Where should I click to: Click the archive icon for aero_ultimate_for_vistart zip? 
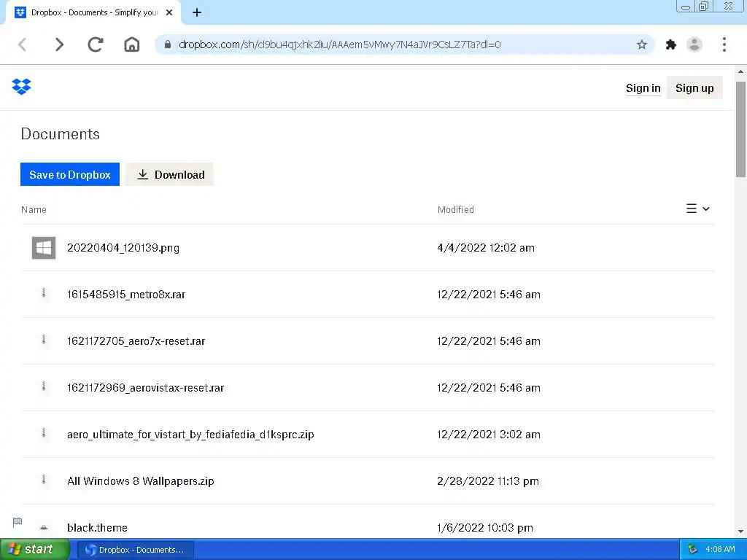pos(44,433)
